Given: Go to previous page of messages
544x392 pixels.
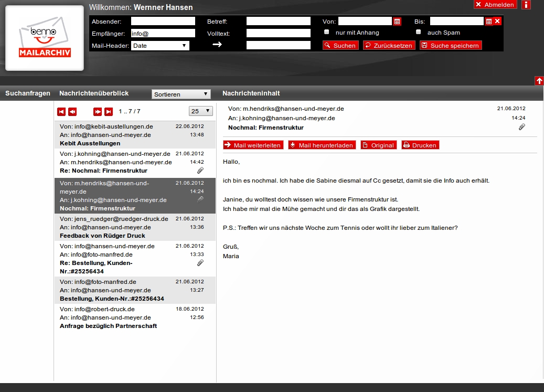Looking at the screenshot, I should (72, 112).
